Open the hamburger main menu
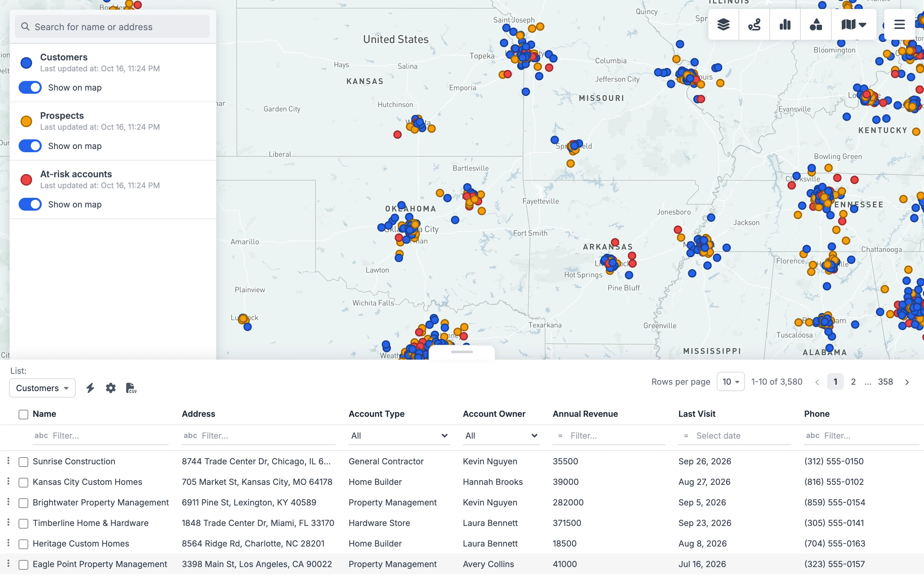The image size is (924, 578). click(x=900, y=25)
